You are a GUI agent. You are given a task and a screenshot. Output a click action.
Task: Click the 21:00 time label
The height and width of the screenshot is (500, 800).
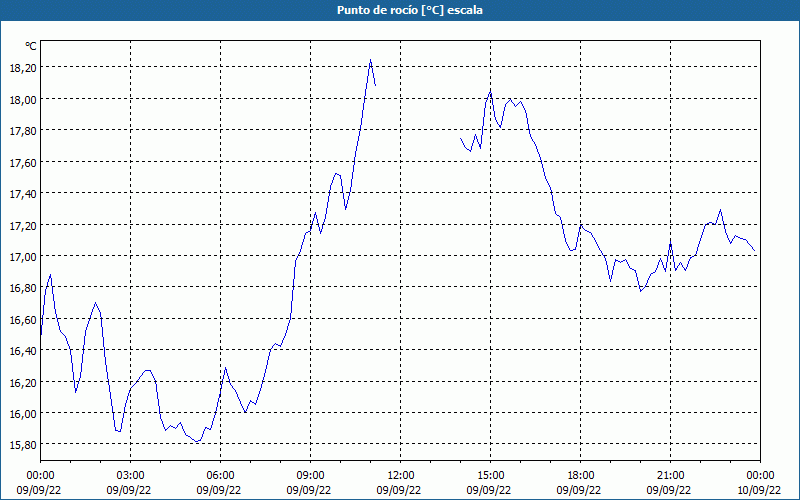(670, 476)
